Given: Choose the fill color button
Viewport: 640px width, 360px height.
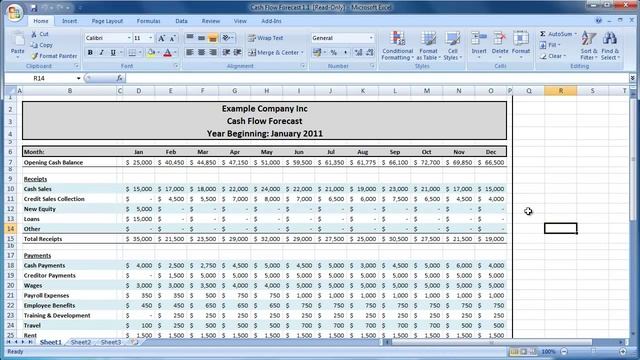Looking at the screenshot, I should click(x=151, y=53).
